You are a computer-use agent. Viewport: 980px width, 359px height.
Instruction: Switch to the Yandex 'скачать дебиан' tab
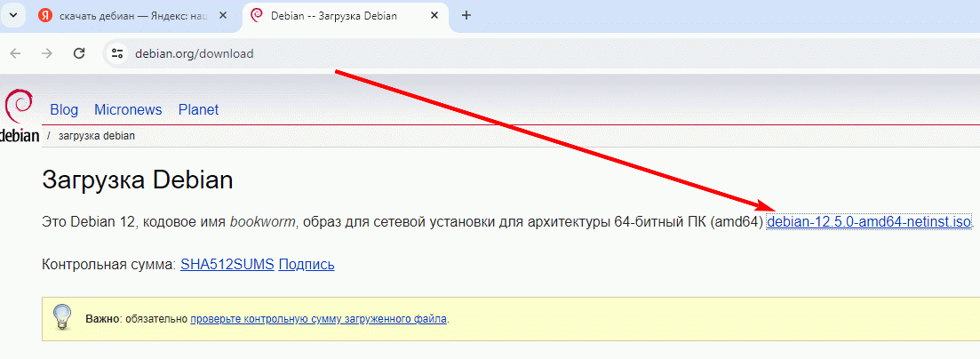click(134, 16)
